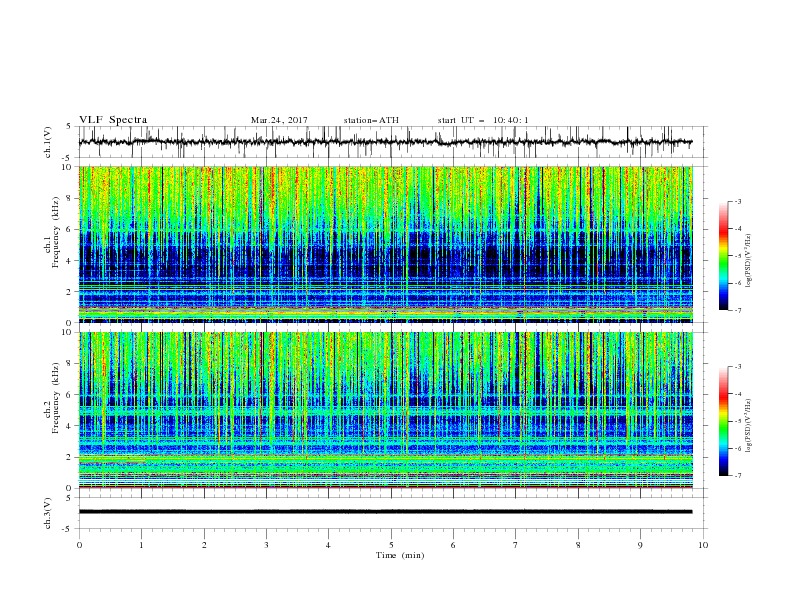Select the "start UT = 10:40:1" text
This screenshot has width=792, height=612.
(483, 120)
